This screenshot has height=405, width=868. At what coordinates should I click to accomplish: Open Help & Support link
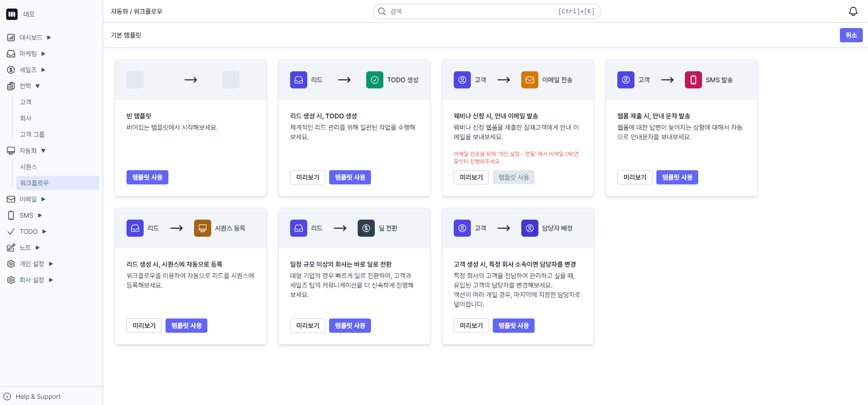[x=38, y=396]
